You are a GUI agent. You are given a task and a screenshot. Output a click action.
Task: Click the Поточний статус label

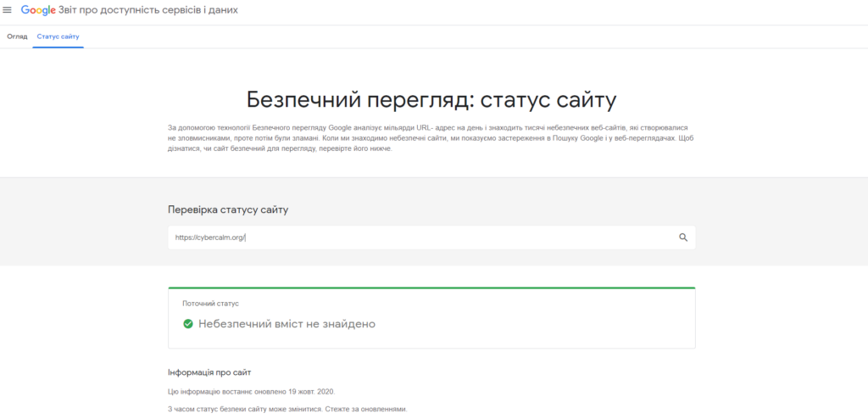point(211,304)
